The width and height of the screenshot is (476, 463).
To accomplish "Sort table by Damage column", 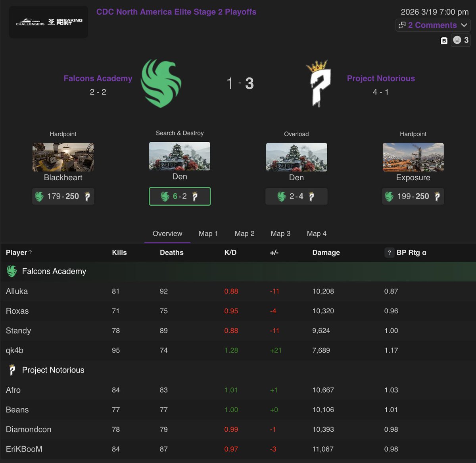I will pyautogui.click(x=326, y=253).
